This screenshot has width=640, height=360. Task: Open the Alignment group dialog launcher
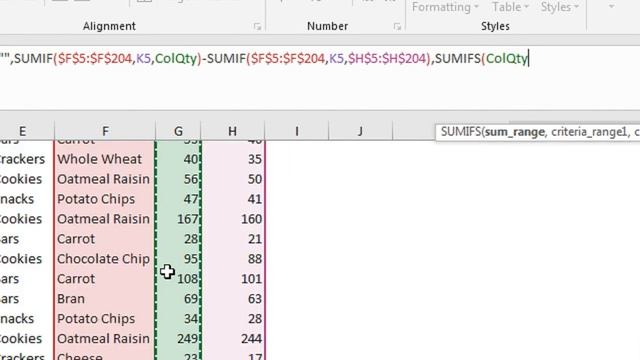click(257, 27)
